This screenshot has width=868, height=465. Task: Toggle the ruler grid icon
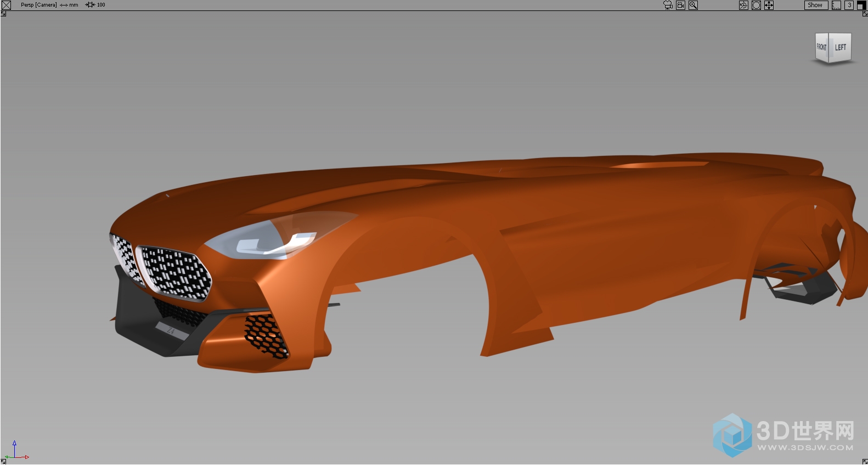pos(836,5)
